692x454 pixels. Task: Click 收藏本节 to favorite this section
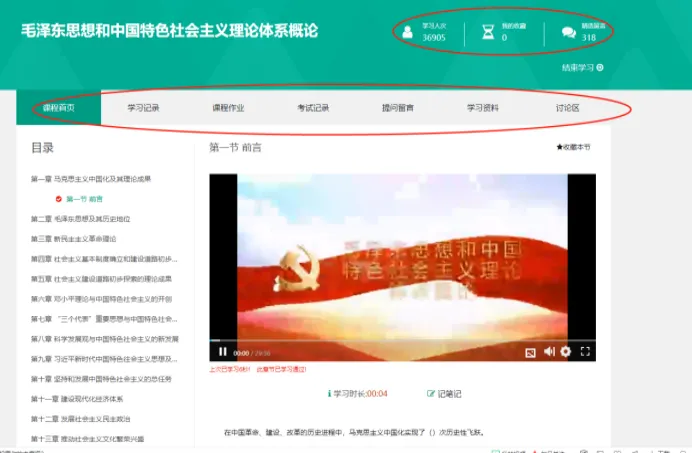573,147
